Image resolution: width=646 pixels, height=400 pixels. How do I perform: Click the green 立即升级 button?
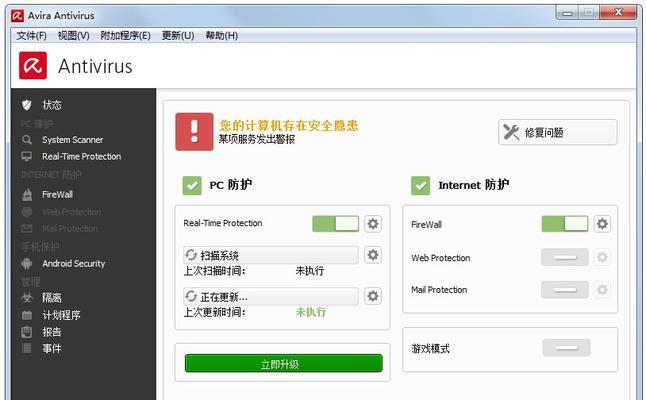pyautogui.click(x=283, y=363)
